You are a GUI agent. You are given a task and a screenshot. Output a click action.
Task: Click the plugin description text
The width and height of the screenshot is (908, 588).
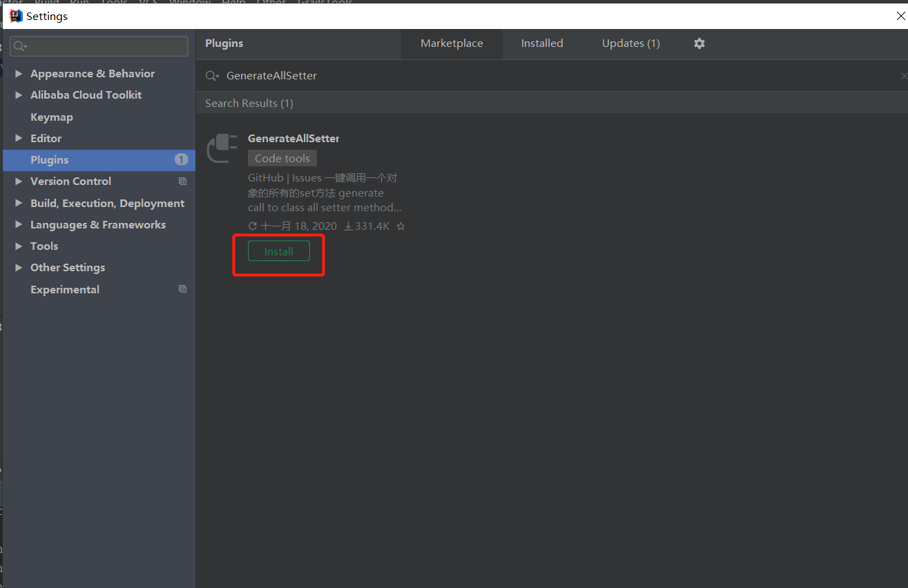click(x=325, y=193)
